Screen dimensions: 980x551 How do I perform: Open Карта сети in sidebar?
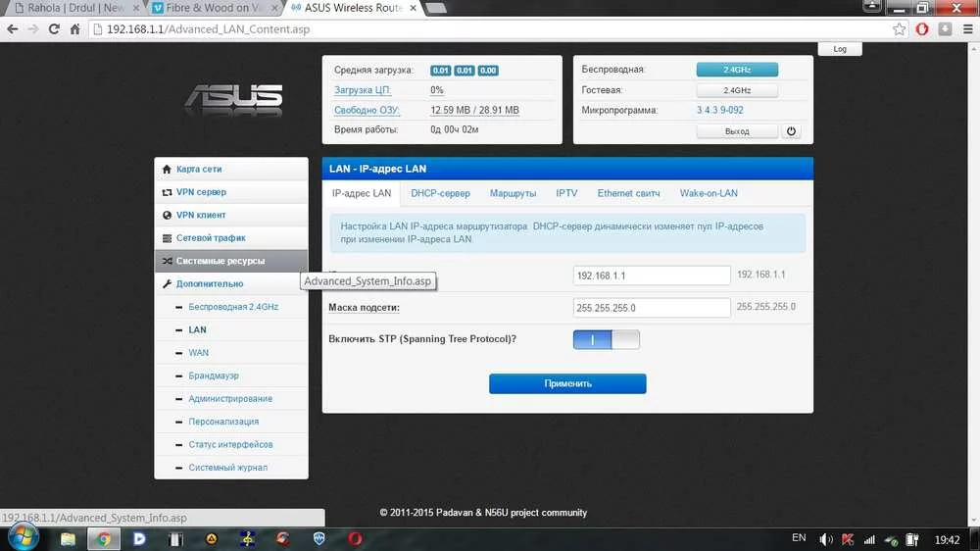230,169
